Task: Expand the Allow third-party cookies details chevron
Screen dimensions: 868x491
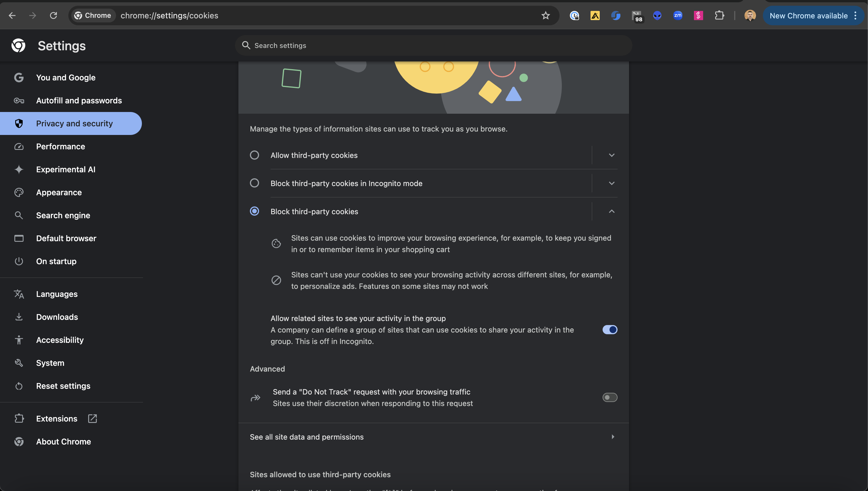Action: tap(612, 155)
